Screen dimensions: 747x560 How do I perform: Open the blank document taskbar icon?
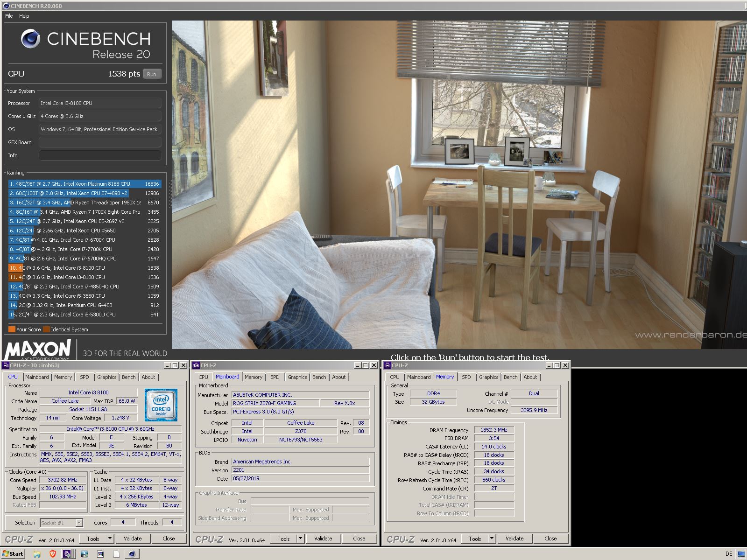(x=116, y=554)
